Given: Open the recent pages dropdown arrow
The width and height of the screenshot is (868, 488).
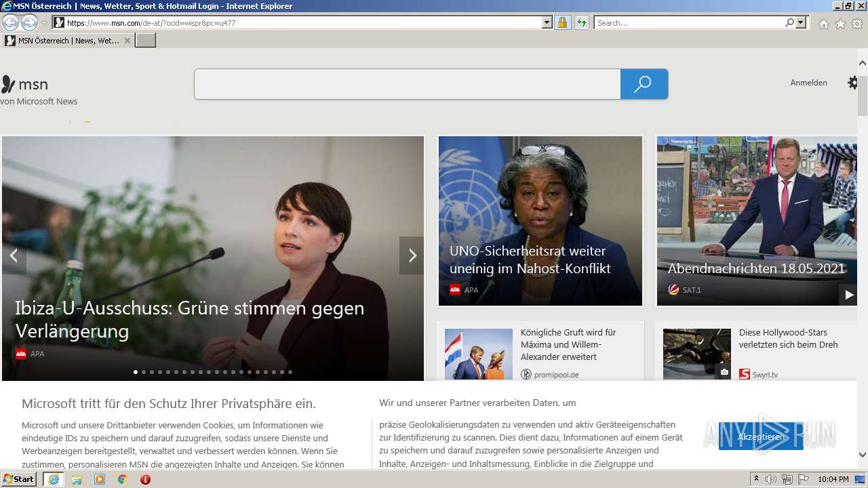Looking at the screenshot, I should [x=44, y=23].
